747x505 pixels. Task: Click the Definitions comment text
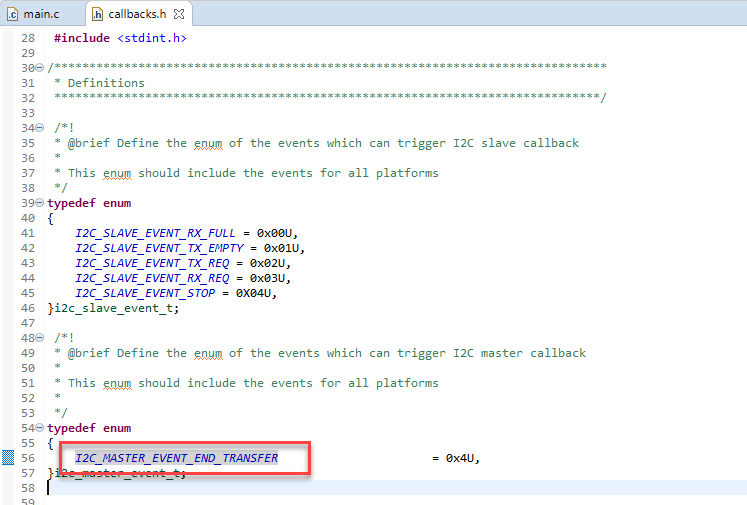(x=106, y=83)
